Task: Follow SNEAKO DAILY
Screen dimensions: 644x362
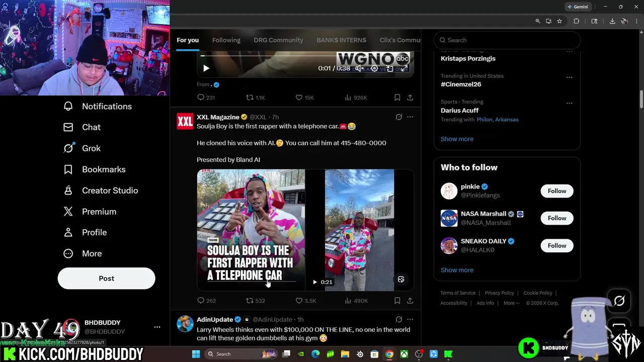Action: [557, 245]
